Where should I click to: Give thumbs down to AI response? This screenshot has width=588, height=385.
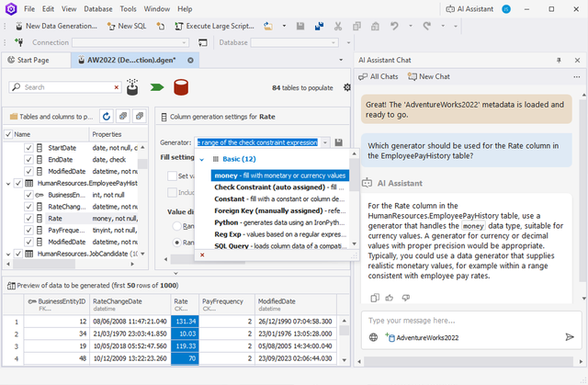point(406,298)
